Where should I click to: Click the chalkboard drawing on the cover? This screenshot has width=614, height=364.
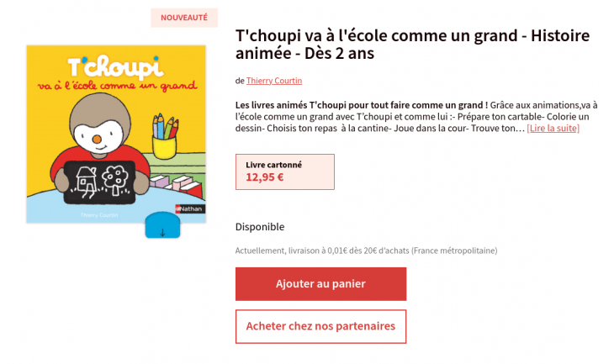[x=99, y=182]
